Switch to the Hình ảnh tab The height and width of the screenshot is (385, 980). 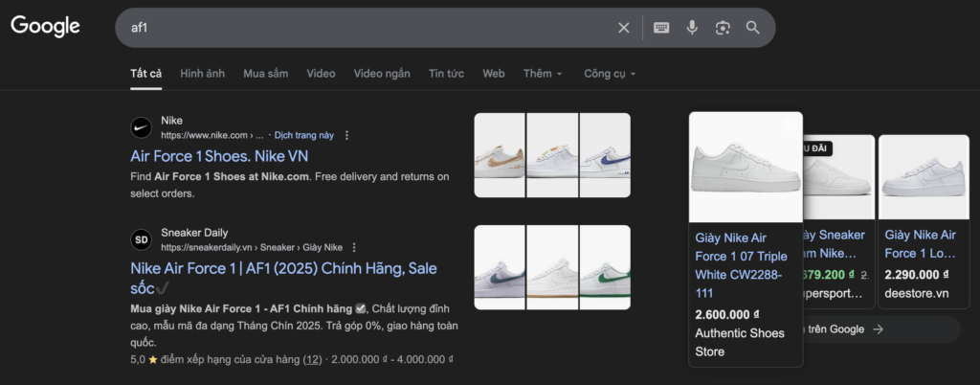point(202,74)
